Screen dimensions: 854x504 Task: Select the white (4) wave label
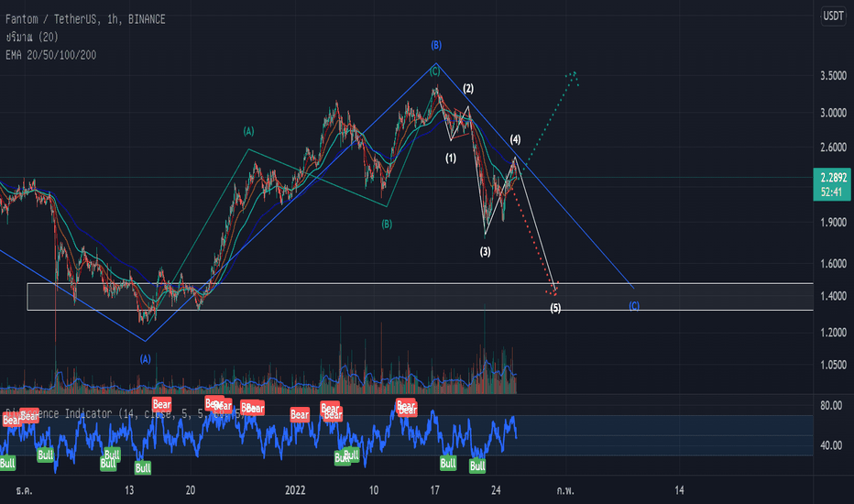click(x=515, y=139)
